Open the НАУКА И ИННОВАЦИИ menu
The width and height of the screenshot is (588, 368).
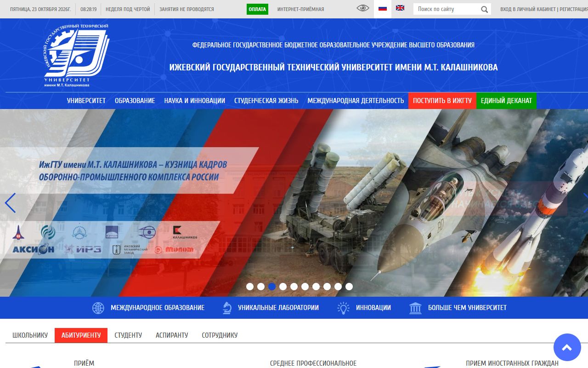(x=195, y=101)
